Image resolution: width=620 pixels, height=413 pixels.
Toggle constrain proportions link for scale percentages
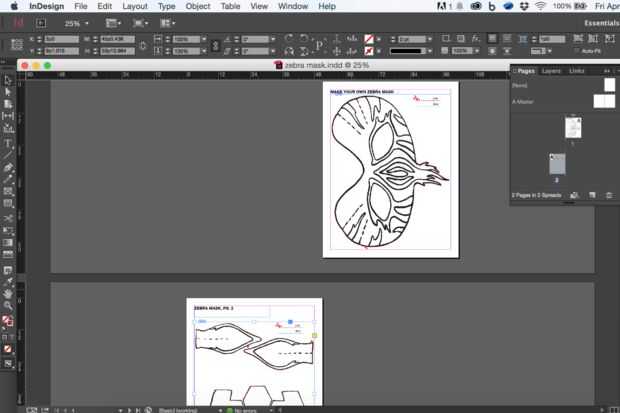215,45
